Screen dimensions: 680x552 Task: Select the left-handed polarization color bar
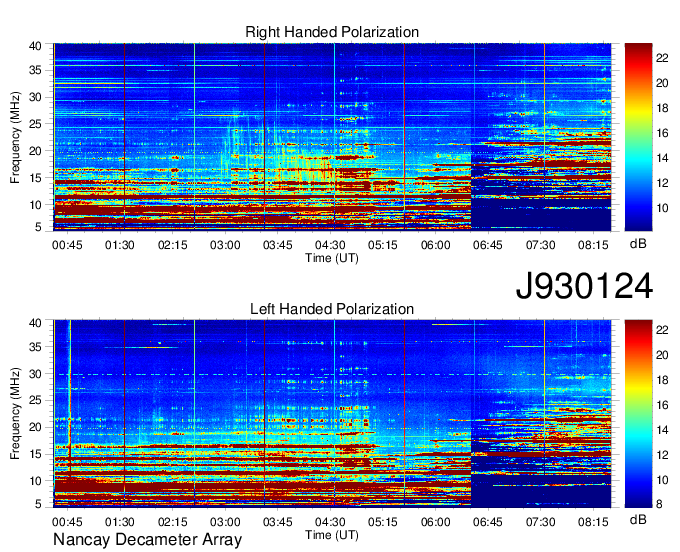coord(638,414)
